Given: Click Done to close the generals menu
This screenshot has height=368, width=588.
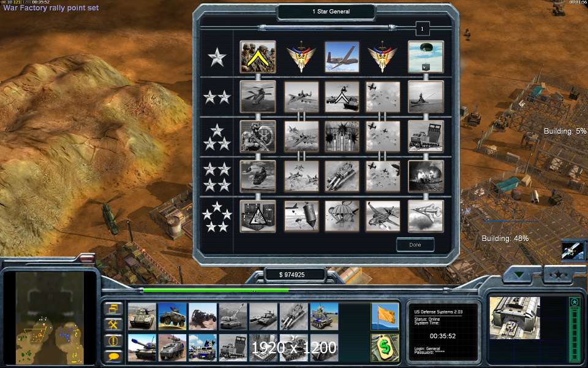Looking at the screenshot, I should click(415, 245).
